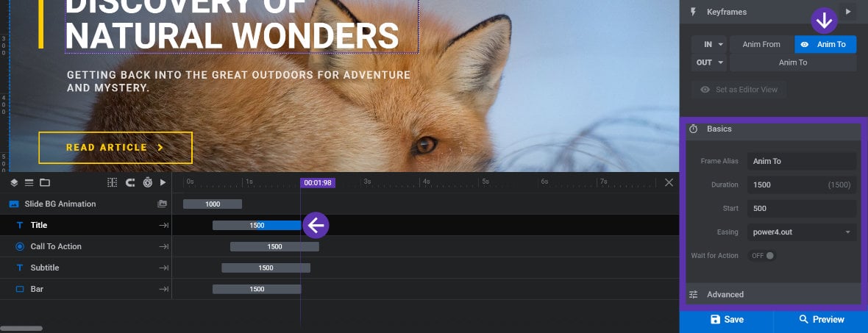Click the eye icon on Anim To

[x=805, y=44]
